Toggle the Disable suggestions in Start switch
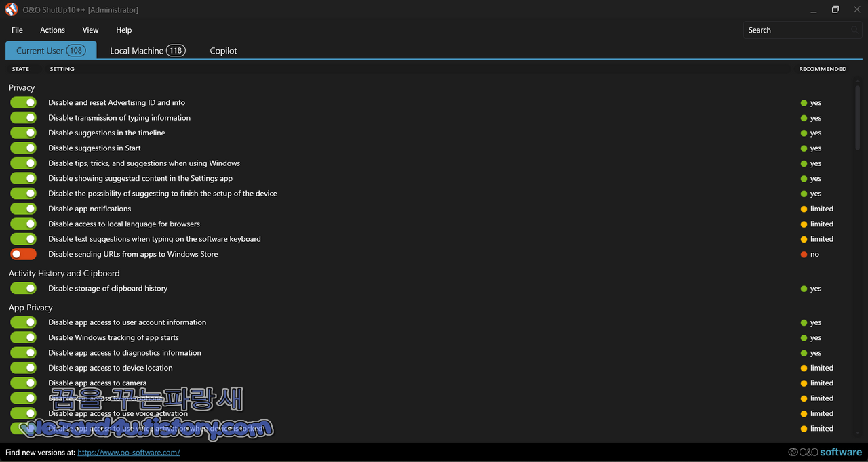Viewport: 868px width, 462px height. pos(23,148)
